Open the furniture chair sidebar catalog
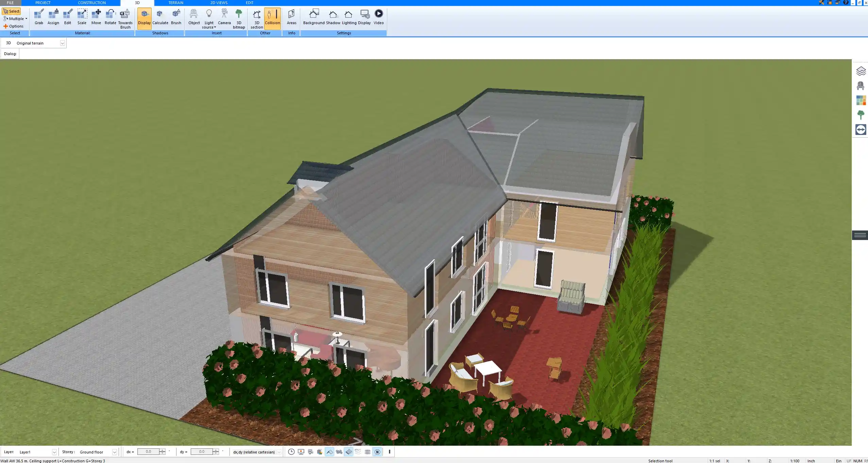The width and height of the screenshot is (868, 463). coord(861,86)
